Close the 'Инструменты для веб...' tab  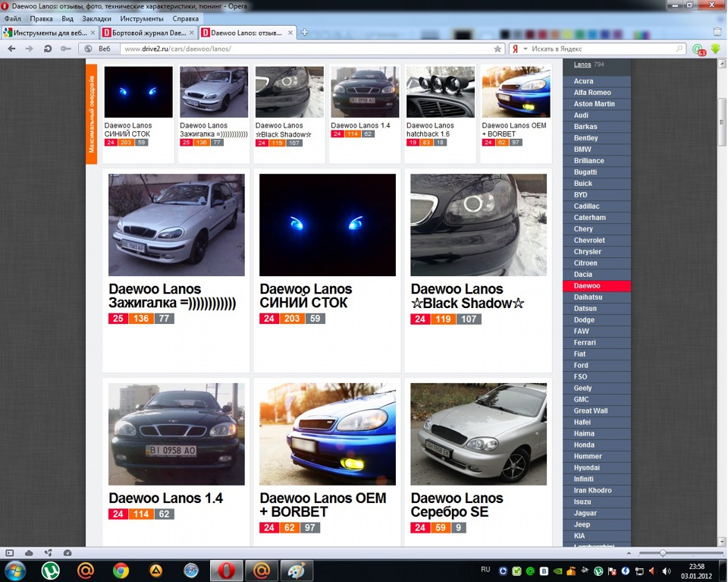pos(93,33)
